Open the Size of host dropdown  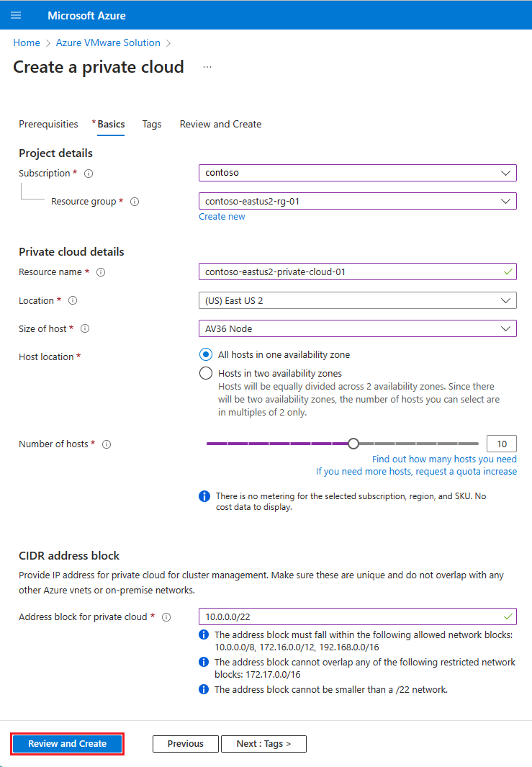[x=358, y=328]
